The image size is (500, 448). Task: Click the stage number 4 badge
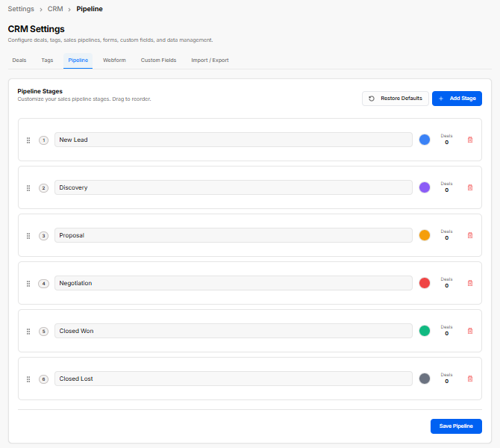click(x=44, y=283)
